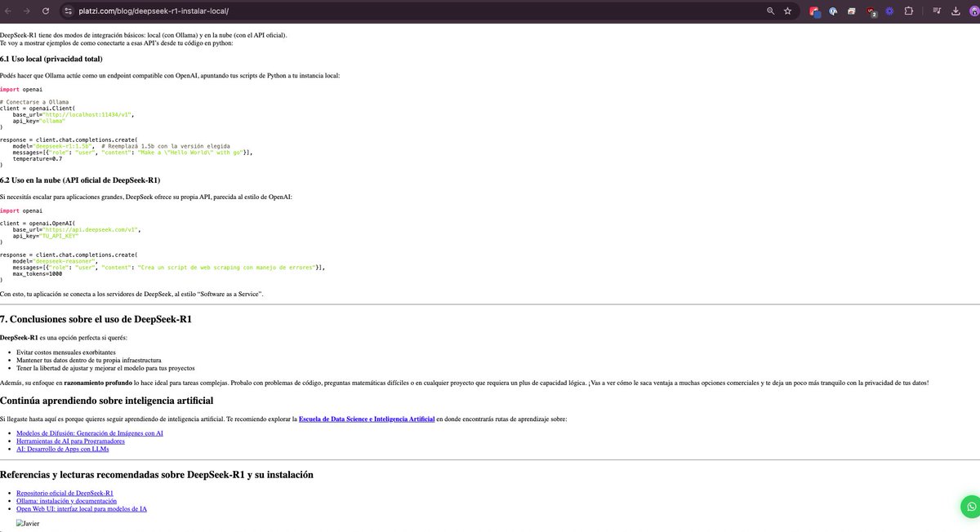Image resolution: width=980 pixels, height=532 pixels.
Task: Reload the Platzi blog page
Action: [45, 11]
